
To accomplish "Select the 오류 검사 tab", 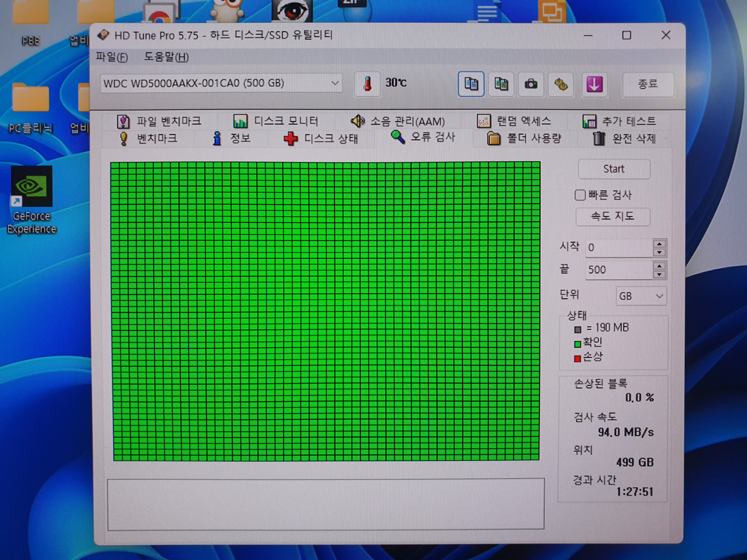I will (423, 137).
